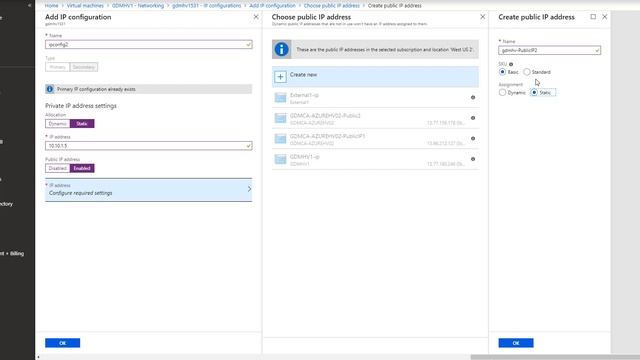Open gdmhv1531 - IP configurations breadcrumb
This screenshot has height=360, width=640.
pos(207,6)
